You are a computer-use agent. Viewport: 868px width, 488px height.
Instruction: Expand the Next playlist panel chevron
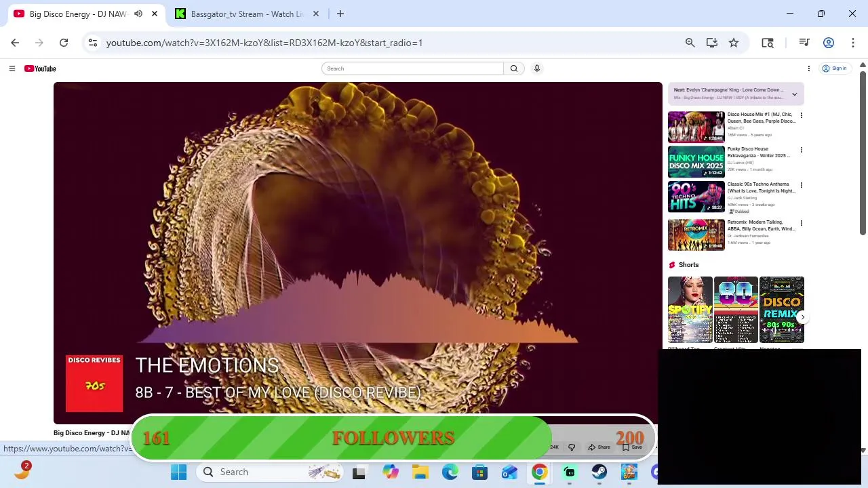click(794, 94)
